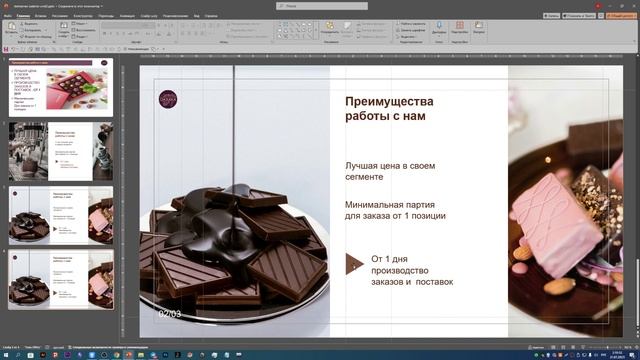Image resolution: width=640 pixels, height=360 pixels.
Task: Click the Record (Запись) button at top right
Action: pos(551,16)
